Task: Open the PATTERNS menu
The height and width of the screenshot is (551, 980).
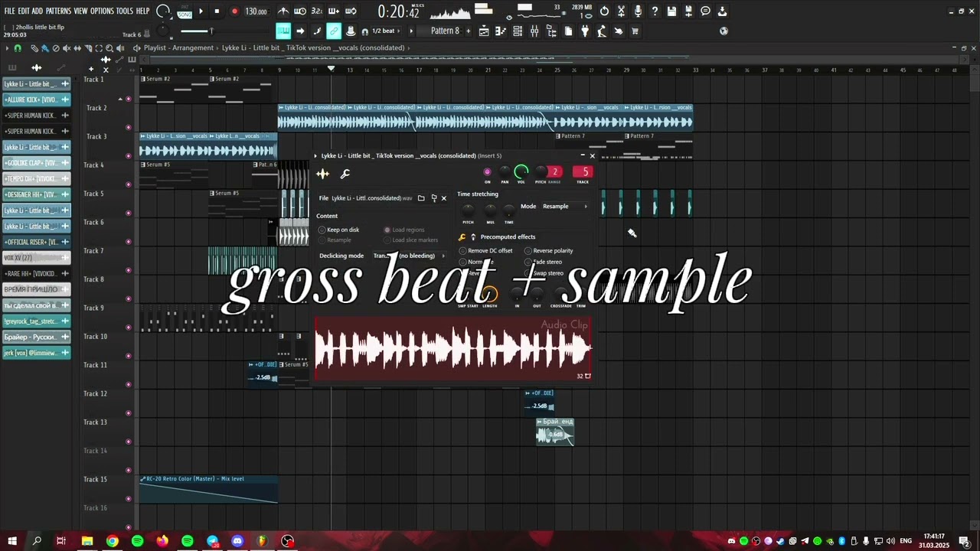Action: click(58, 11)
